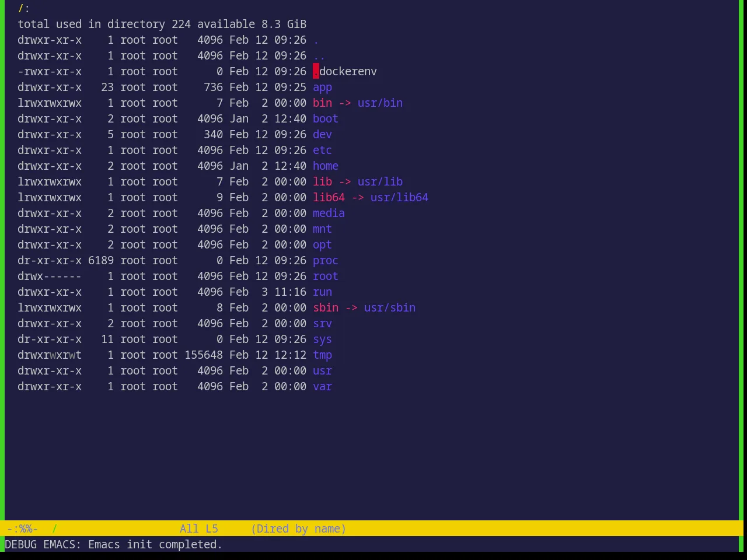Screen dimensions: 747x560
Task: Open the home directory entry
Action: [x=326, y=166]
